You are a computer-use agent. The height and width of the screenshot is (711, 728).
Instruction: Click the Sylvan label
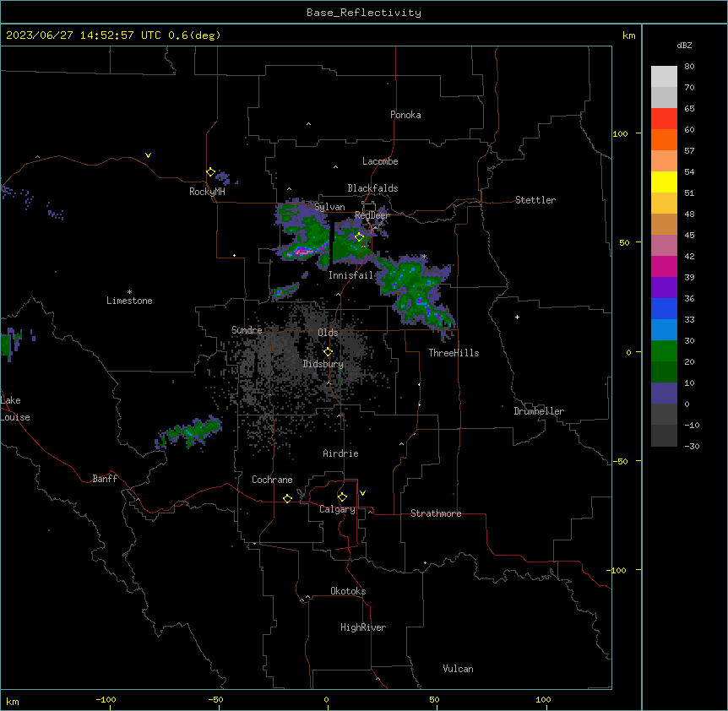pos(329,207)
